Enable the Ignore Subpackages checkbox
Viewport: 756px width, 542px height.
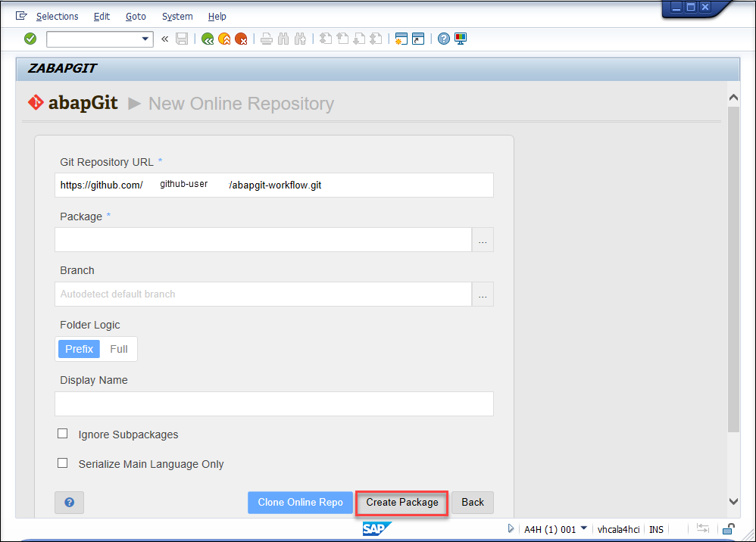63,434
